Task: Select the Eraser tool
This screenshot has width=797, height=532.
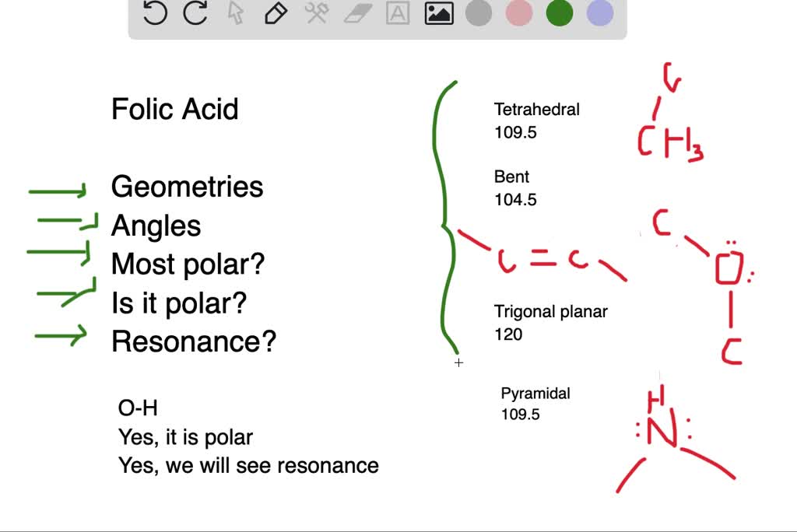Action: (x=356, y=13)
